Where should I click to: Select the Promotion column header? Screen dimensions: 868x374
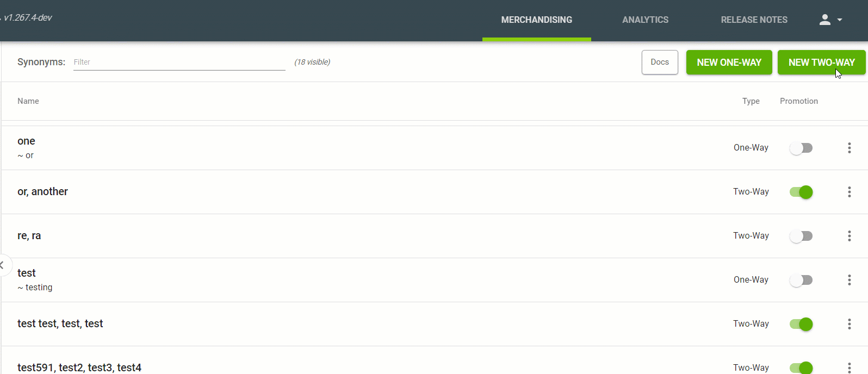tap(799, 101)
